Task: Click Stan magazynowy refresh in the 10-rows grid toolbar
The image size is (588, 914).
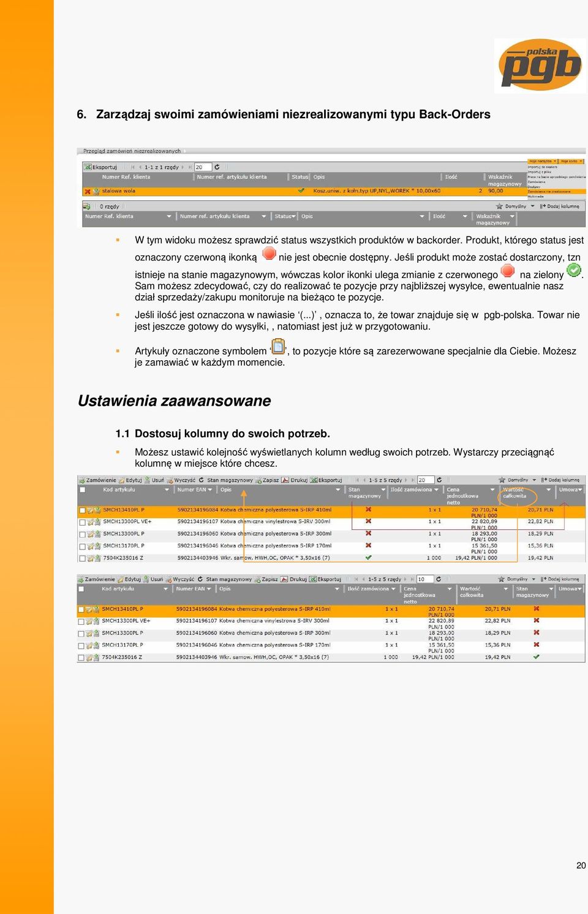Action: tap(199, 580)
